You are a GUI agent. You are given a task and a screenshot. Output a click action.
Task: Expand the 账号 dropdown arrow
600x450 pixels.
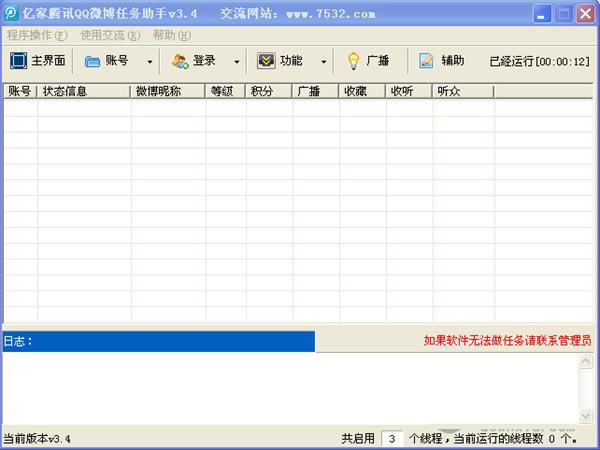click(x=150, y=62)
